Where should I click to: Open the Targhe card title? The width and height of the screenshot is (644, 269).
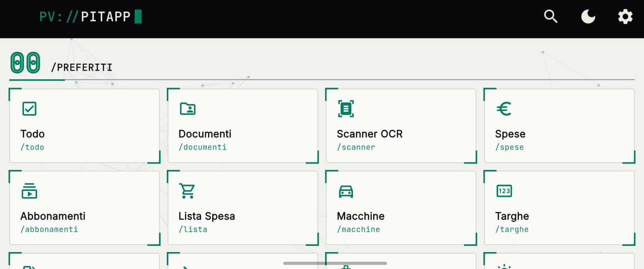[512, 216]
